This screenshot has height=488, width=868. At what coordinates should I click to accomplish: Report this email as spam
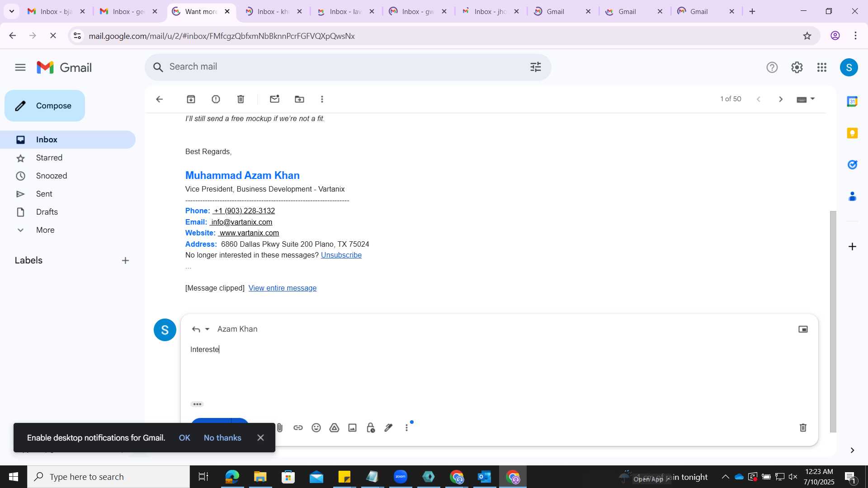pos(216,99)
